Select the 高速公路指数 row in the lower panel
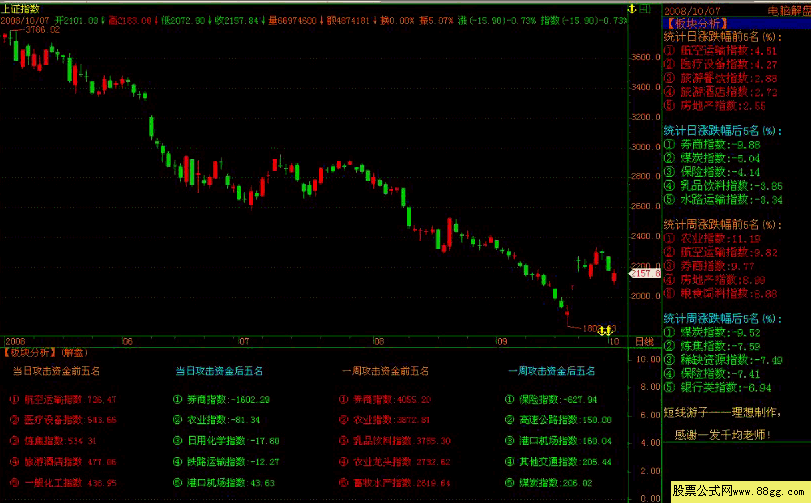The image size is (811, 503). 558,420
